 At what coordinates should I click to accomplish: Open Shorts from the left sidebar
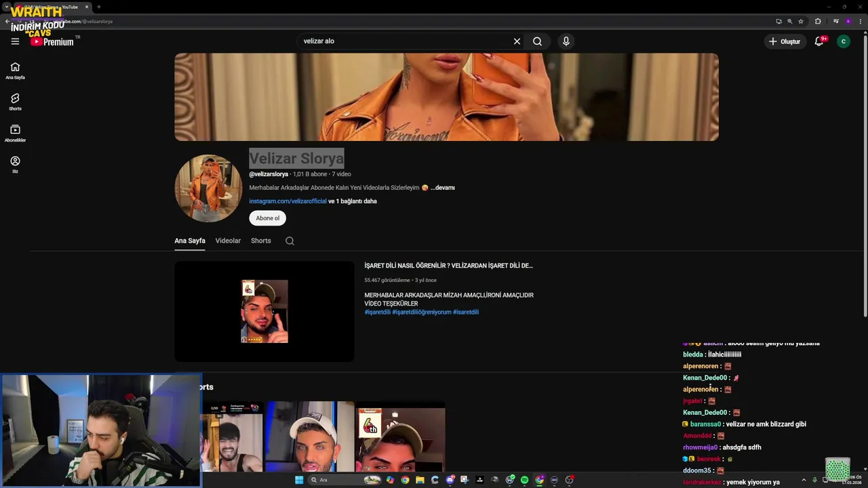pyautogui.click(x=15, y=102)
